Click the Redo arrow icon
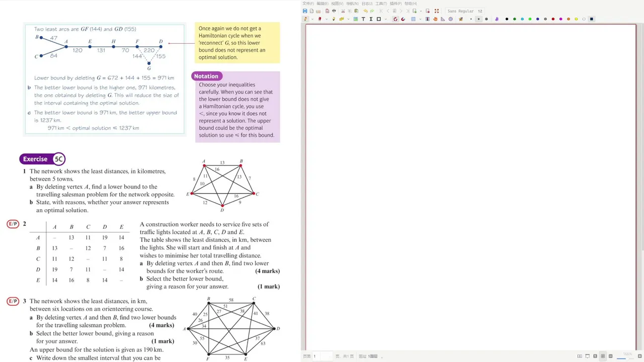Image resolution: width=644 pixels, height=362 pixels. (x=372, y=11)
